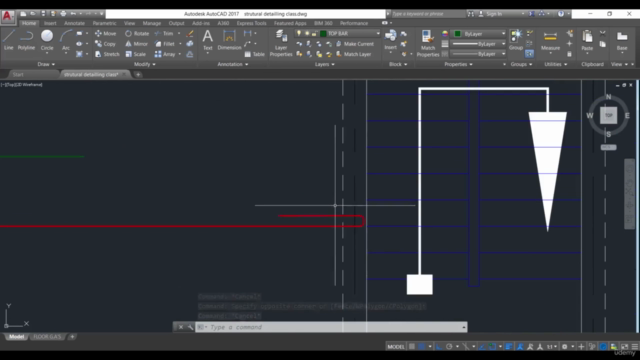
Task: Switch to the Start file tab
Action: 18,74
